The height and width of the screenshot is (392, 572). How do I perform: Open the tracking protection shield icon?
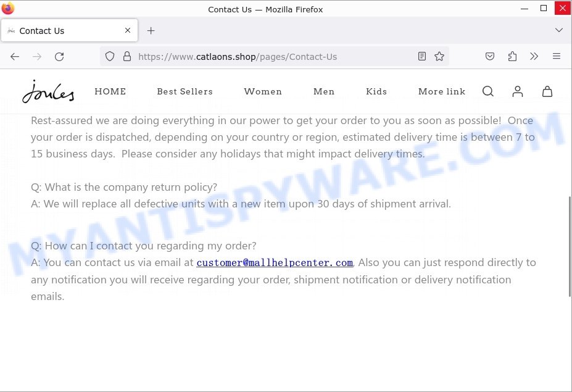110,56
